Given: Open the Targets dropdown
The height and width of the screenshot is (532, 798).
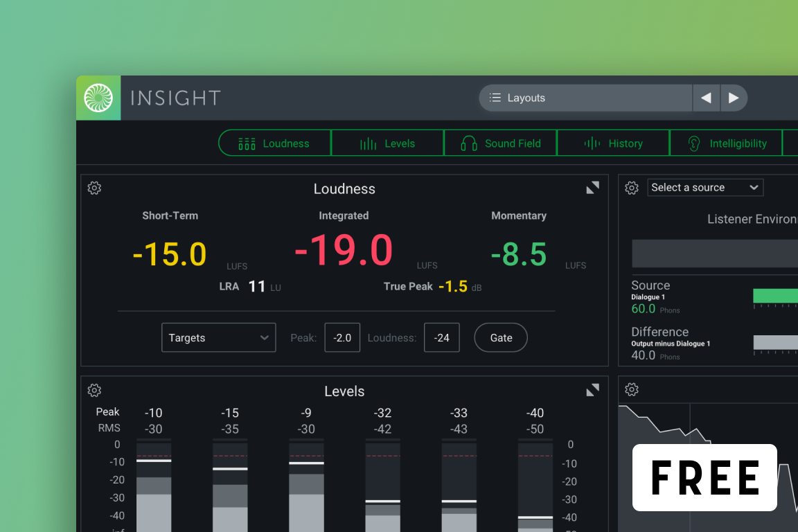Looking at the screenshot, I should tap(218, 337).
